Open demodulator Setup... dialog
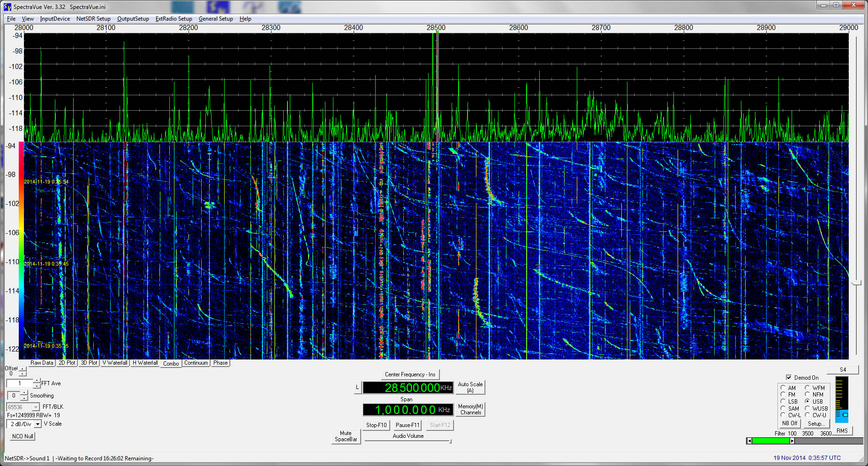 pyautogui.click(x=816, y=423)
